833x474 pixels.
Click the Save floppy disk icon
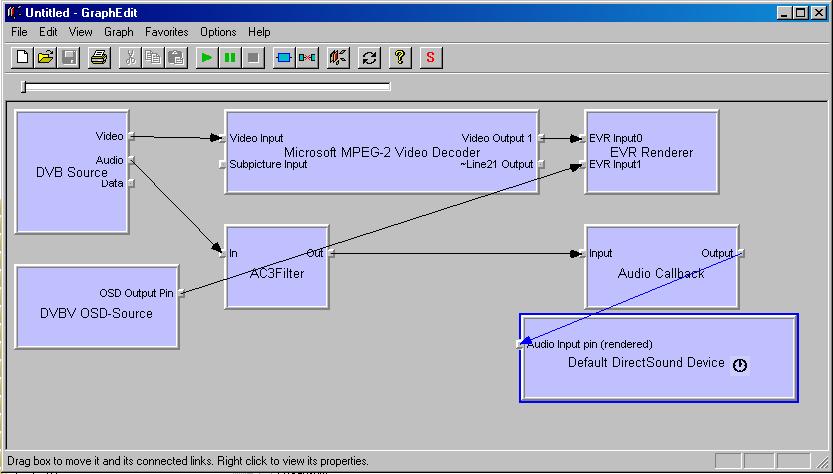click(69, 57)
